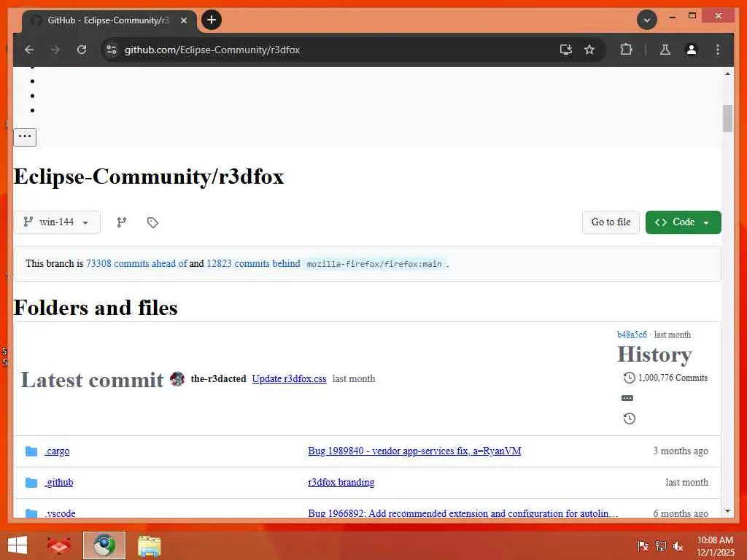Open the .github folder
This screenshot has height=560, width=747.
click(x=59, y=483)
